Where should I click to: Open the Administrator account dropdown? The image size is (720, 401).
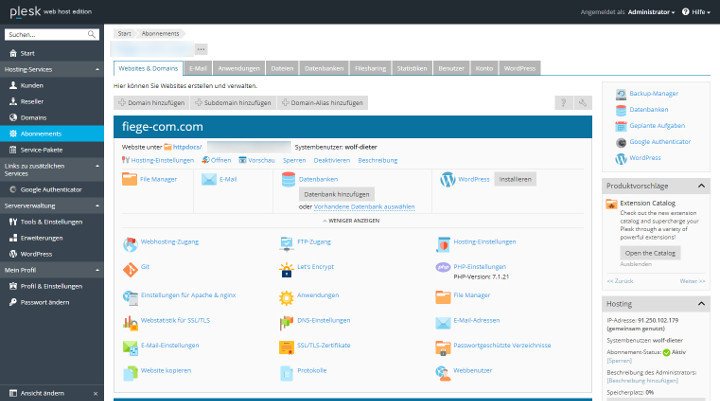651,12
